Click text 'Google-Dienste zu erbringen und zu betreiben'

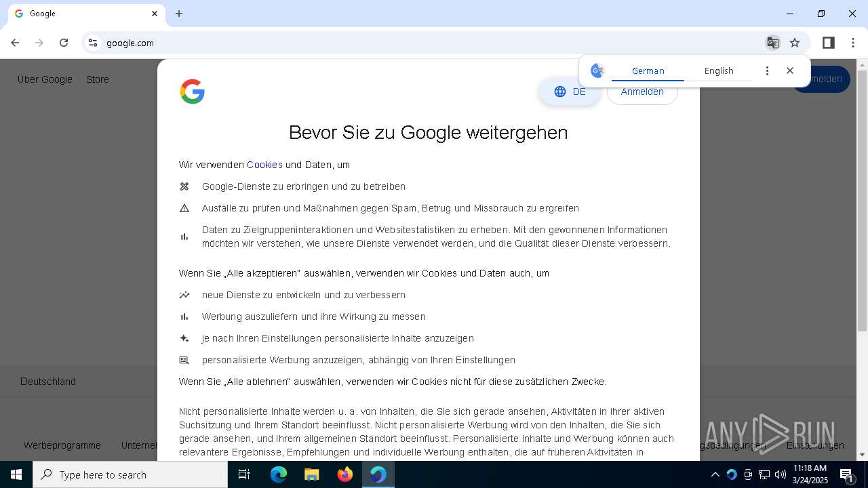[303, 186]
